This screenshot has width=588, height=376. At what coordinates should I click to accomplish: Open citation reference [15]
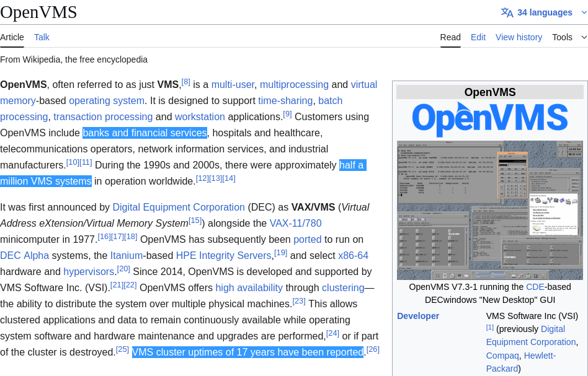[x=195, y=221]
